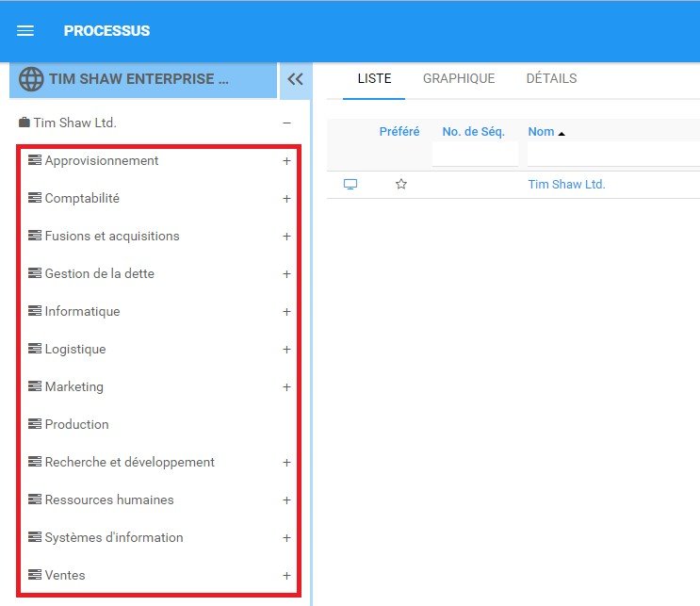
Task: Collapse the Tim Shaw Ltd. tree node
Action: click(x=287, y=123)
